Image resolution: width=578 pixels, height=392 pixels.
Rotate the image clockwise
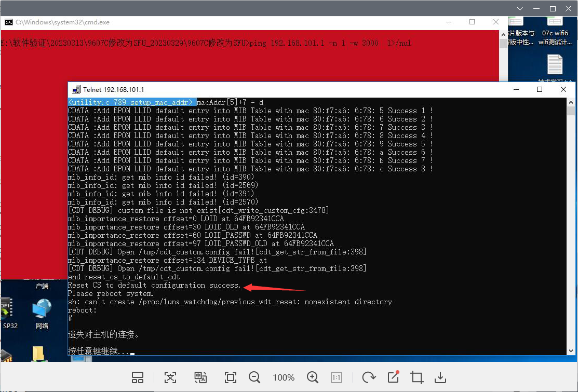[x=369, y=377]
